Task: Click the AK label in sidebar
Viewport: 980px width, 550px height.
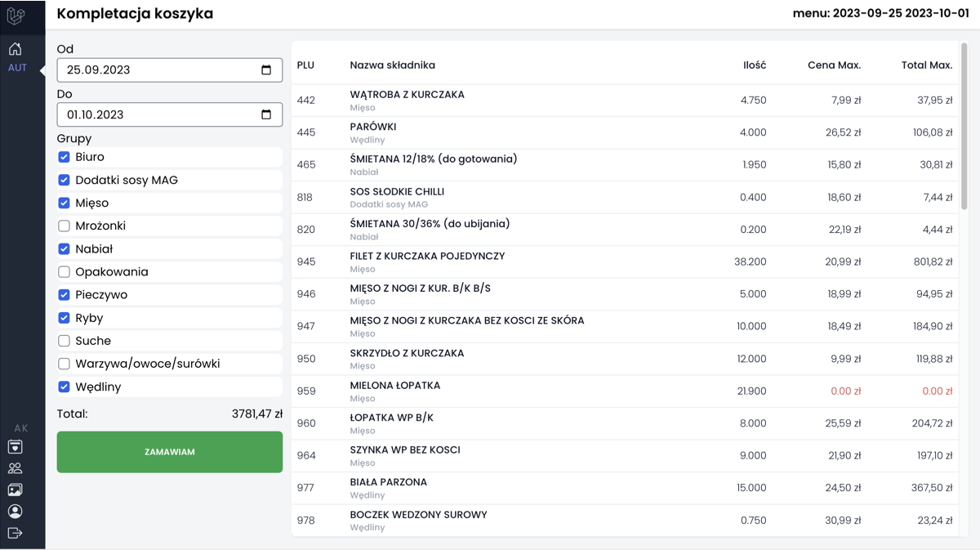Action: tap(21, 428)
